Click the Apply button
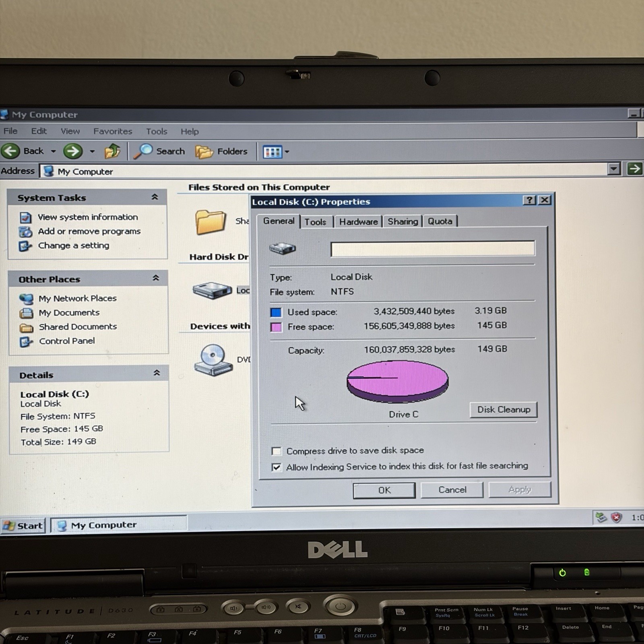644x644 pixels. pyautogui.click(x=520, y=489)
